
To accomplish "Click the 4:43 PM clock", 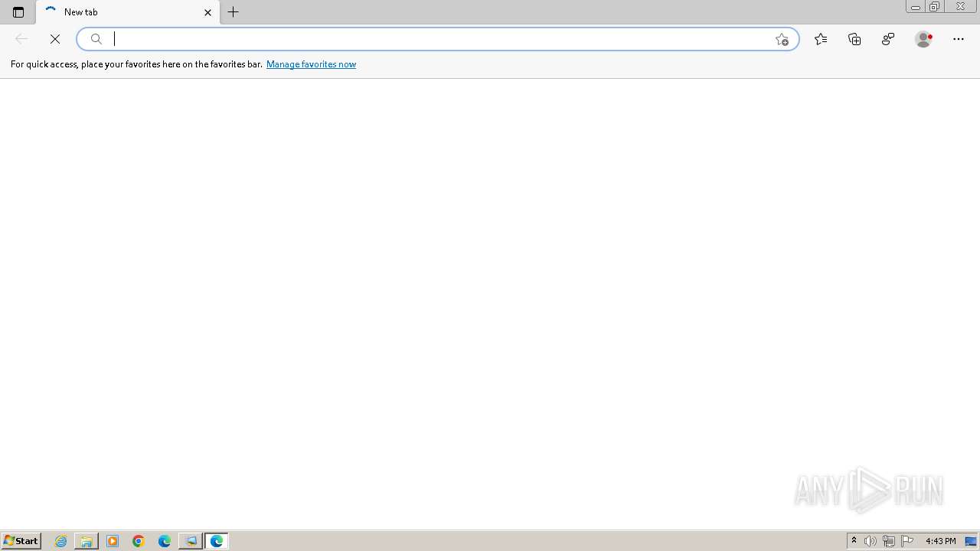I will [x=940, y=541].
